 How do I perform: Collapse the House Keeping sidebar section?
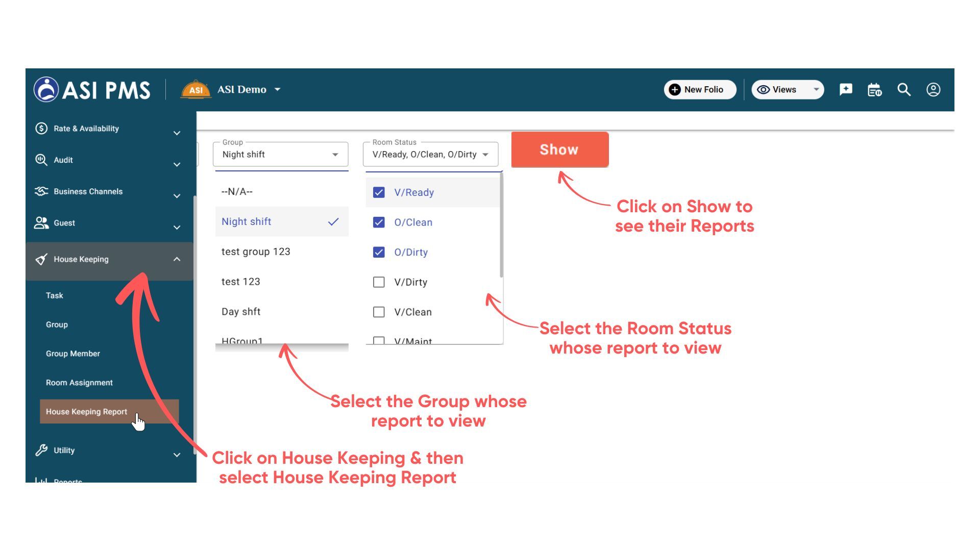click(x=177, y=259)
